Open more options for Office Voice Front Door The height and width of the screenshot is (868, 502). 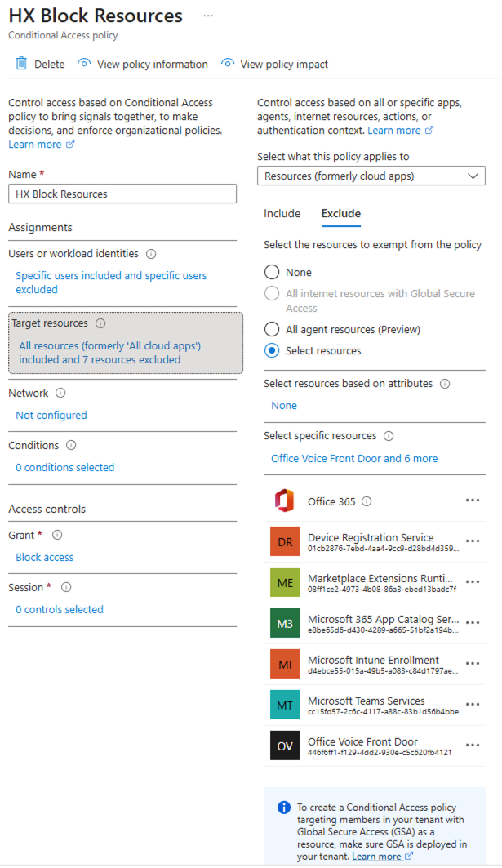[472, 745]
